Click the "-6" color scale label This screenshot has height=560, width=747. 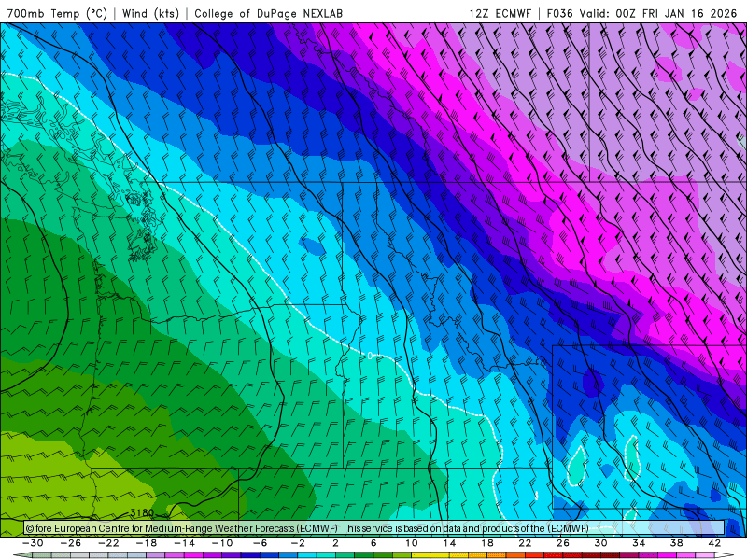(x=261, y=543)
